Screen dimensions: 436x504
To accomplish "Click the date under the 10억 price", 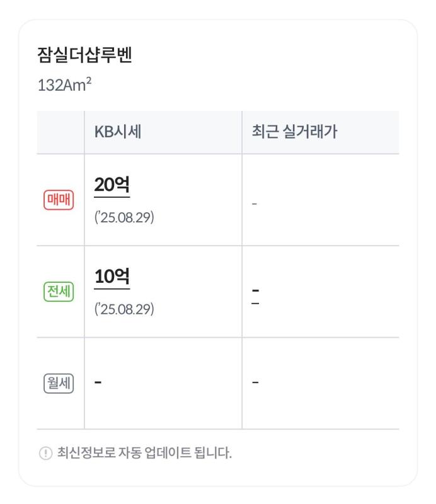I will pyautogui.click(x=124, y=309).
